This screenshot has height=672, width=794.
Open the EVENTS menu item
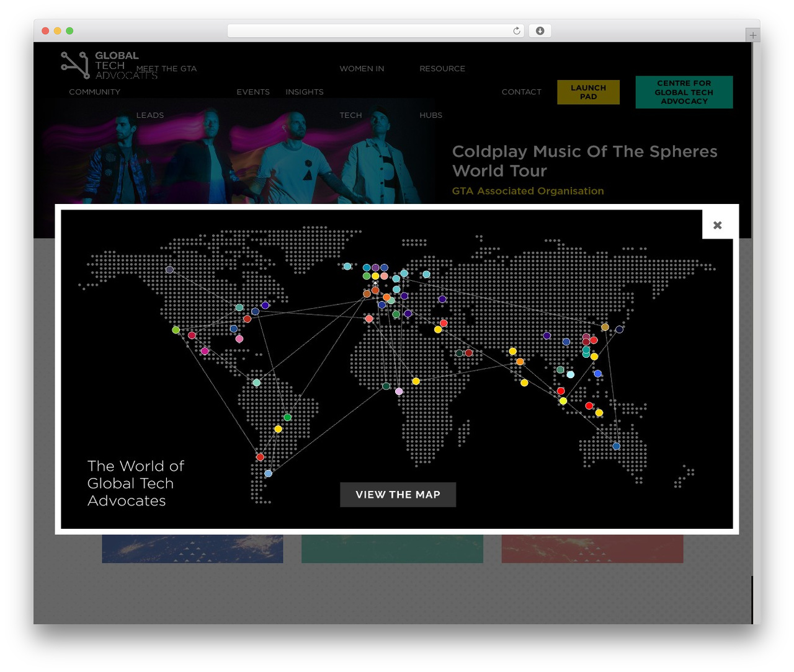[x=253, y=92]
